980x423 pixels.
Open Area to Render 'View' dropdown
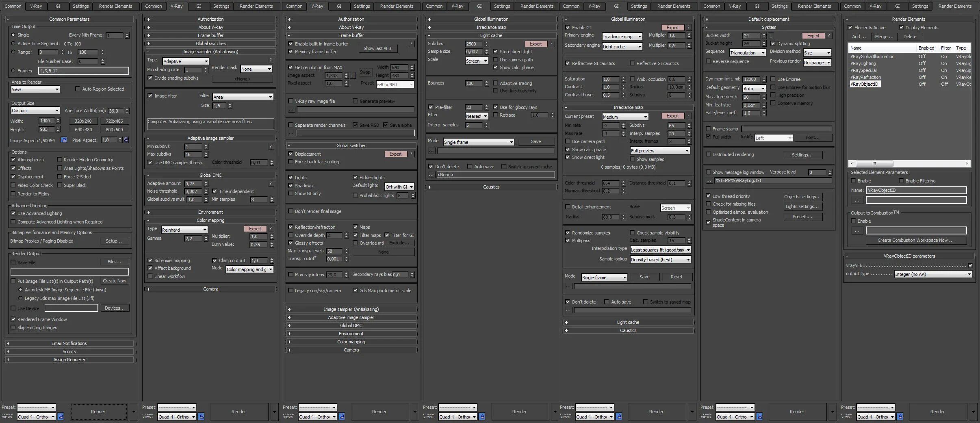tap(35, 89)
